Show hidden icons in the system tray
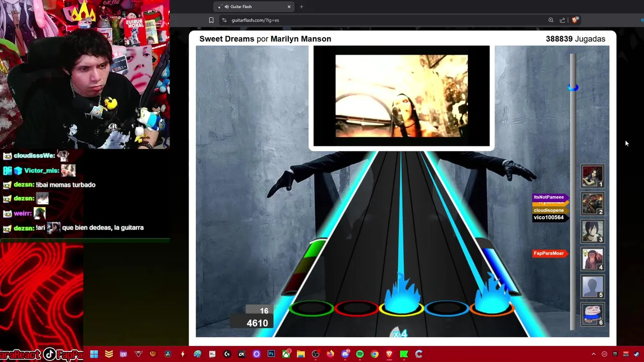Screen dimensions: 644x362 point(593,354)
